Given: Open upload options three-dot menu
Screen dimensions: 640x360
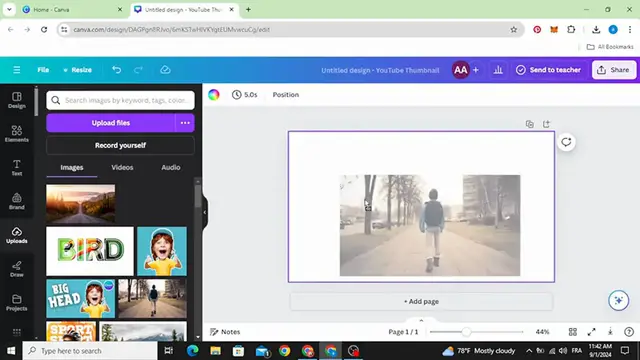Looking at the screenshot, I should tap(185, 123).
